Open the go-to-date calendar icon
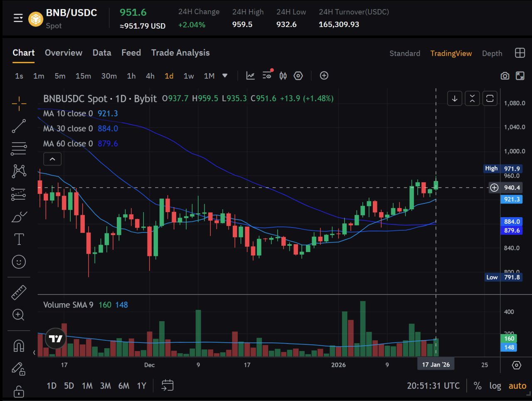This screenshot has height=401, width=532. [167, 386]
